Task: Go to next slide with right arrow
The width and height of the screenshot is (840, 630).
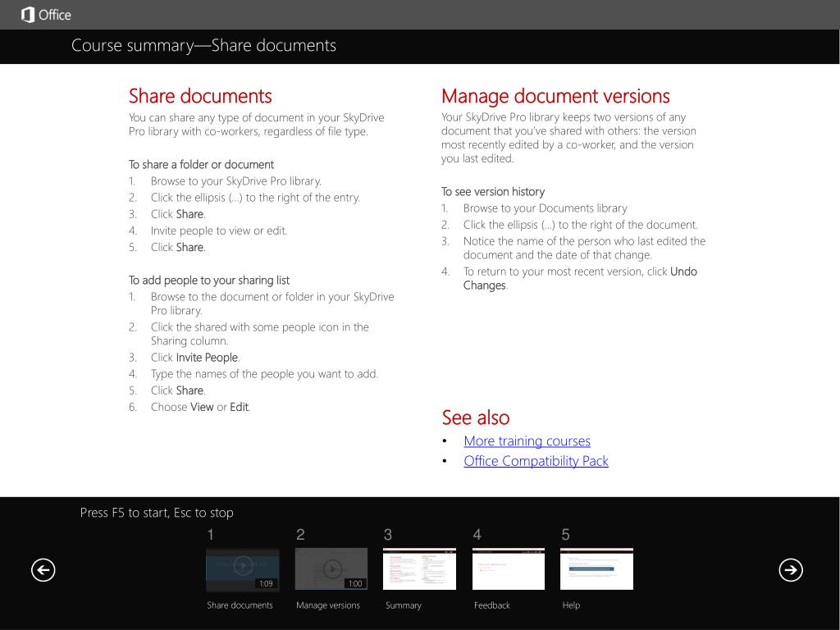Action: click(x=790, y=569)
